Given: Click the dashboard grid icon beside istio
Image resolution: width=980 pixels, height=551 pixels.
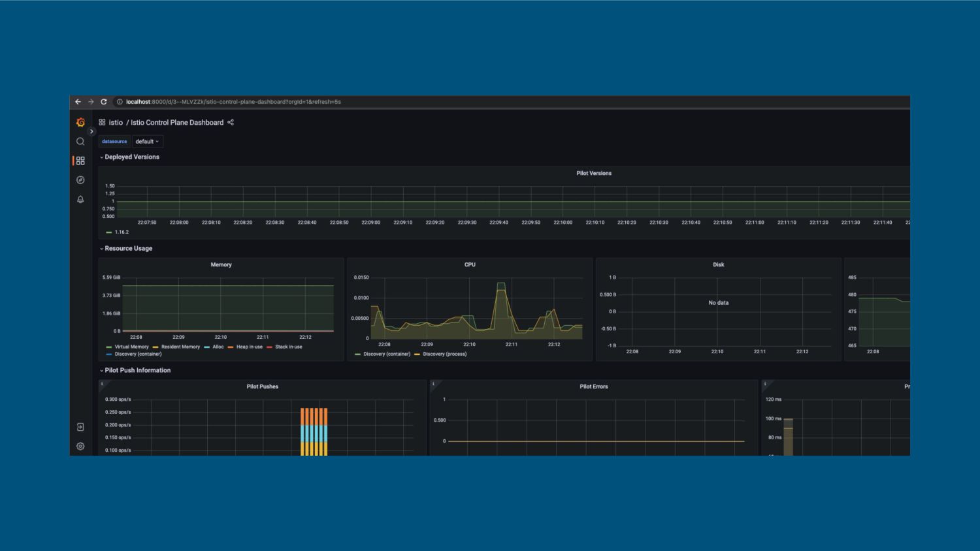Looking at the screenshot, I should (x=102, y=122).
